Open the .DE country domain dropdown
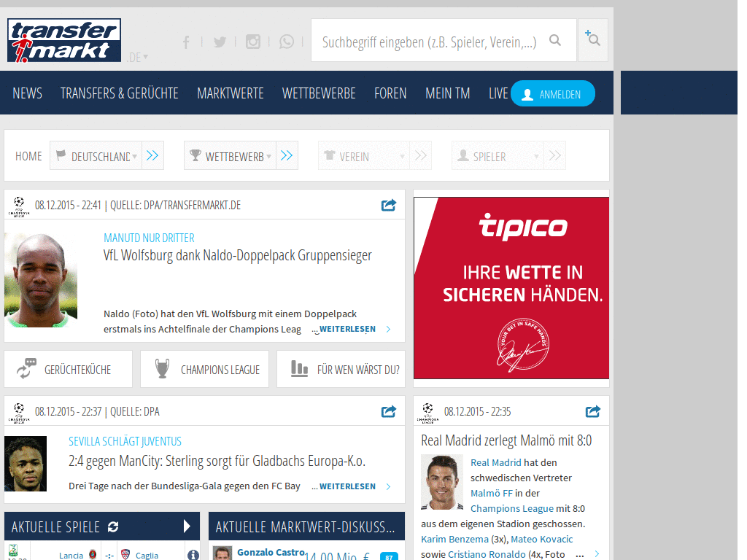Screen dimensions: 747x560 point(138,57)
